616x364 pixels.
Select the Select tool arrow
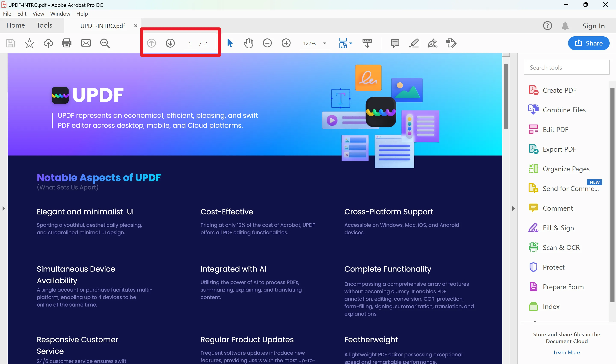[x=230, y=43]
